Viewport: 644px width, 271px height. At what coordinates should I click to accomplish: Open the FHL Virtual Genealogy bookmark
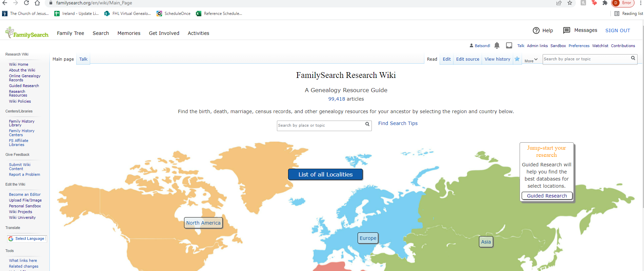coord(128,14)
